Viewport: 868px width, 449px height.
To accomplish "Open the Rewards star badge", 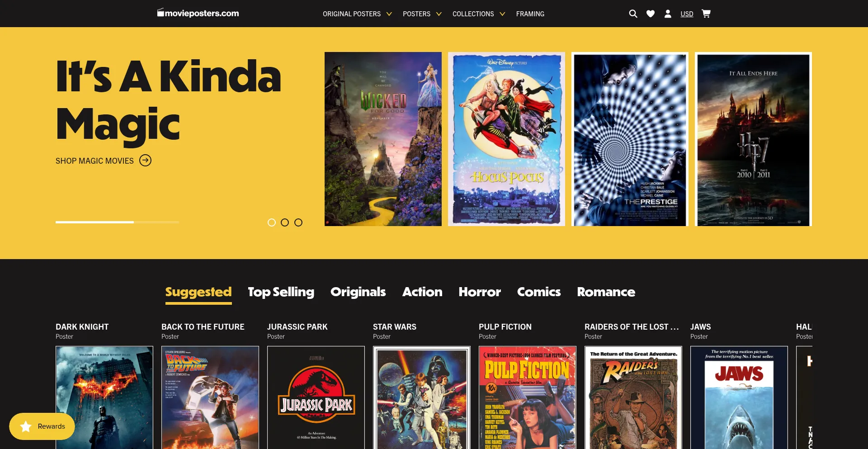I will tap(42, 426).
